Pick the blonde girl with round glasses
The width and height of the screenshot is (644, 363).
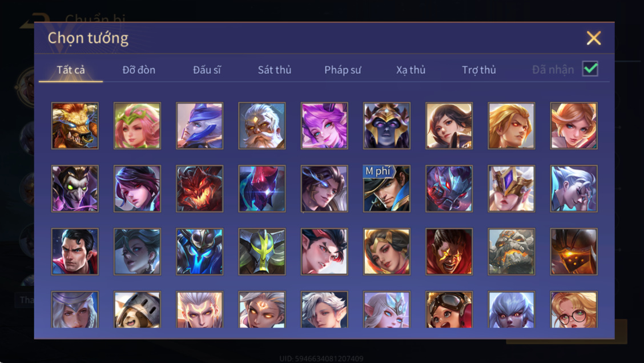point(574,310)
